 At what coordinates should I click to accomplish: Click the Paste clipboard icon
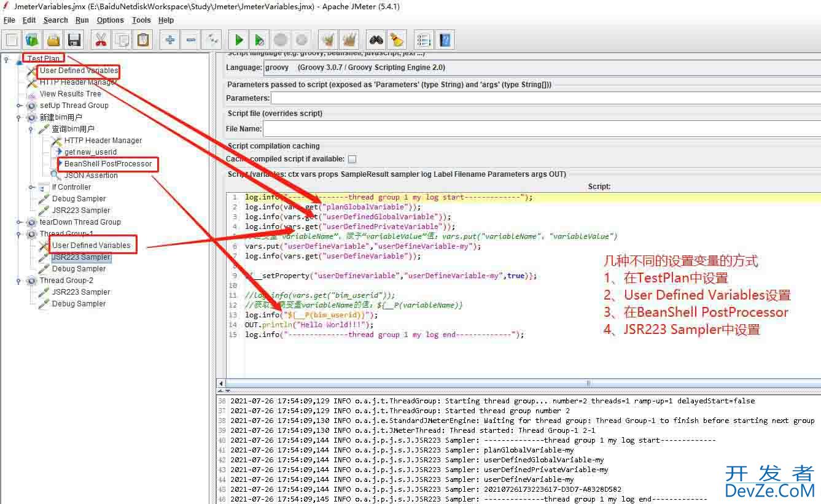(142, 41)
